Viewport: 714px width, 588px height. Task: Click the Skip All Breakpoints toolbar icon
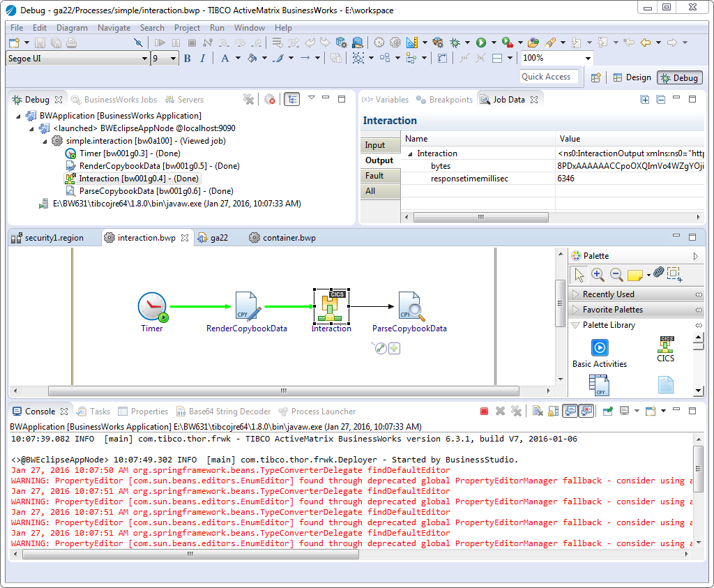point(138,43)
